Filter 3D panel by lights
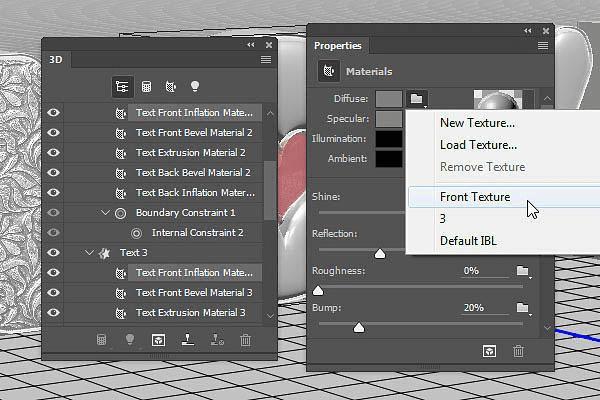Screen dimensions: 600x400 pyautogui.click(x=195, y=87)
